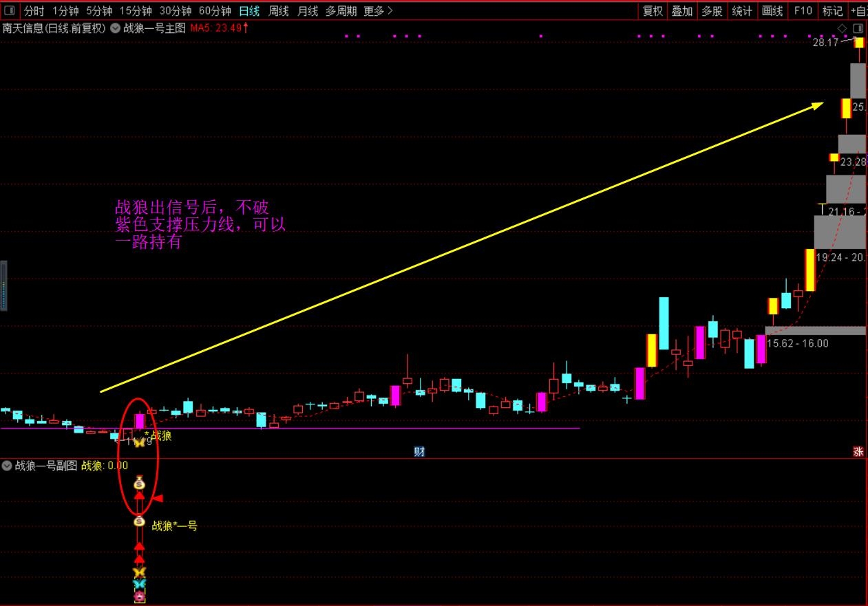Click the 复权 button

coord(653,10)
